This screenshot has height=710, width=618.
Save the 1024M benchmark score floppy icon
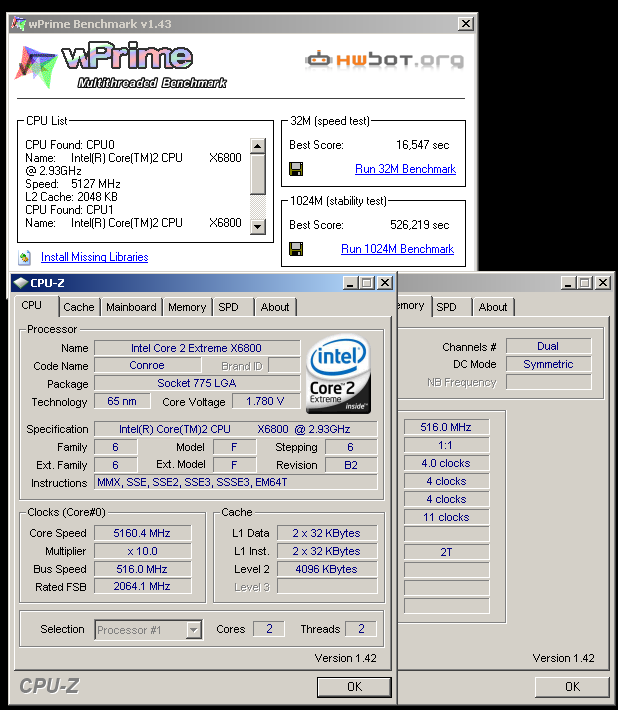coord(296,249)
